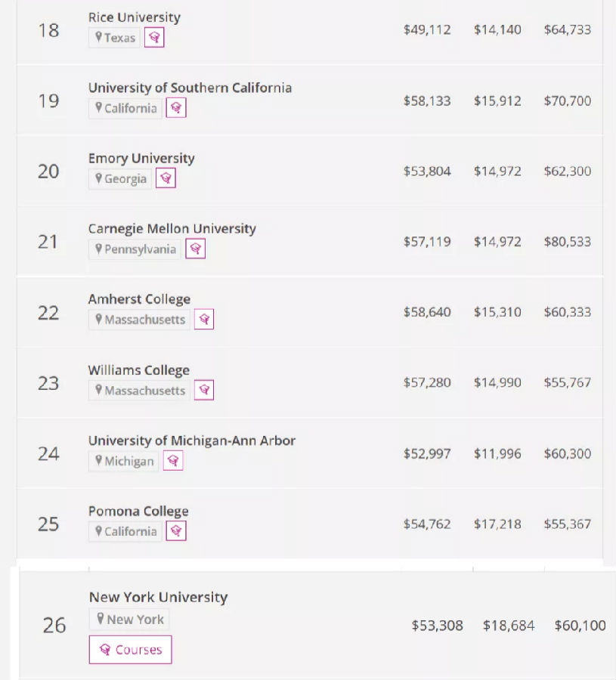Click the Emory University name
Screen dimensions: 616x680
pyautogui.click(x=141, y=158)
